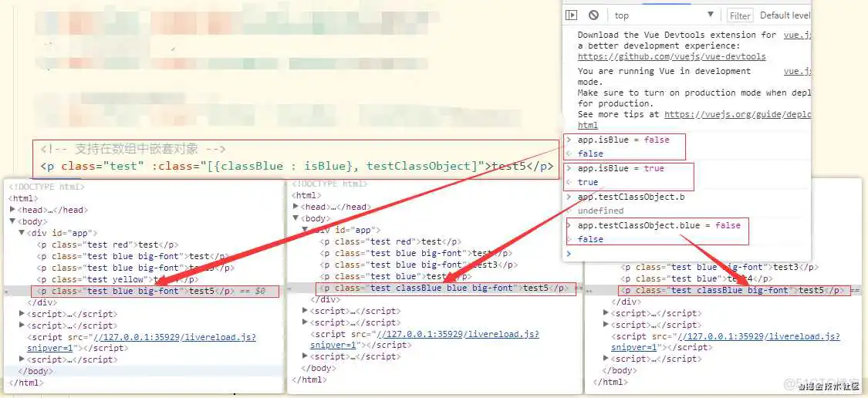Select closing </html> row in middle DOM panel
The height and width of the screenshot is (398, 868).
[309, 379]
